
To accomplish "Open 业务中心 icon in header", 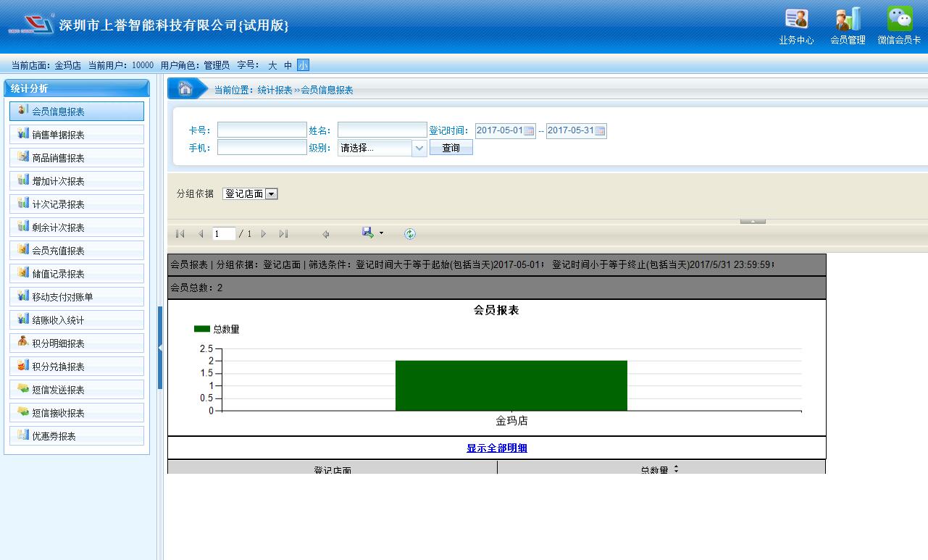I will (796, 20).
